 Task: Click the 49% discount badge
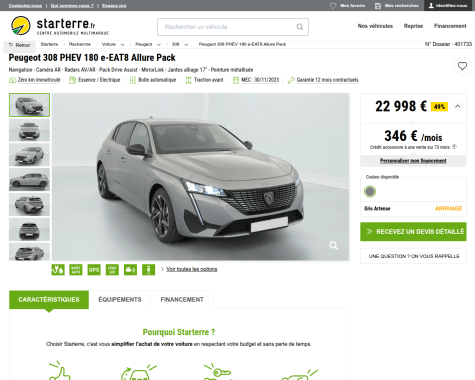click(439, 107)
